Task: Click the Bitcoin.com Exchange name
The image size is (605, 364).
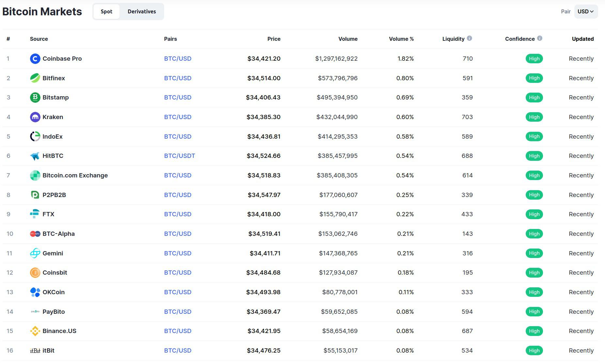Action: [75, 175]
